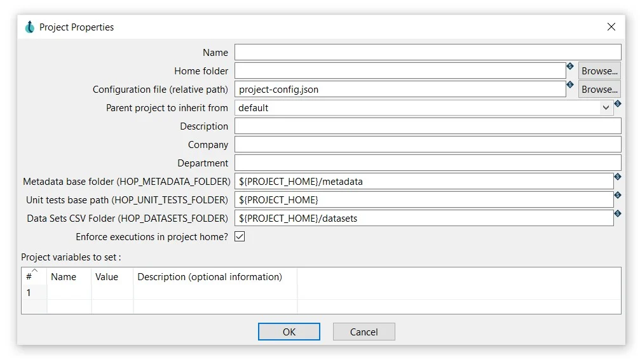Viewport: 640px width, 364px height.
Task: Click the Hop logo icon in title bar
Action: 30,27
